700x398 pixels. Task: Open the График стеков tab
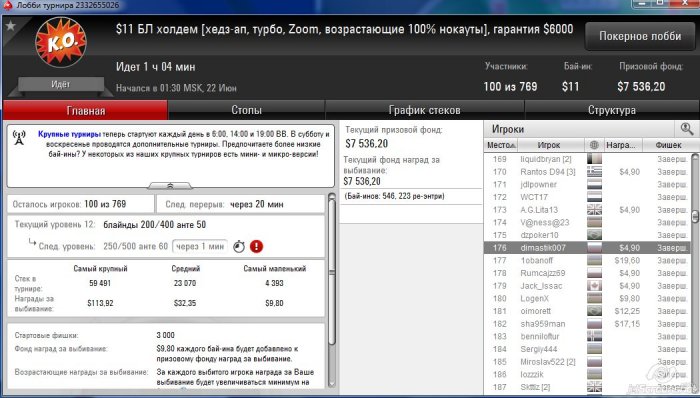[424, 110]
